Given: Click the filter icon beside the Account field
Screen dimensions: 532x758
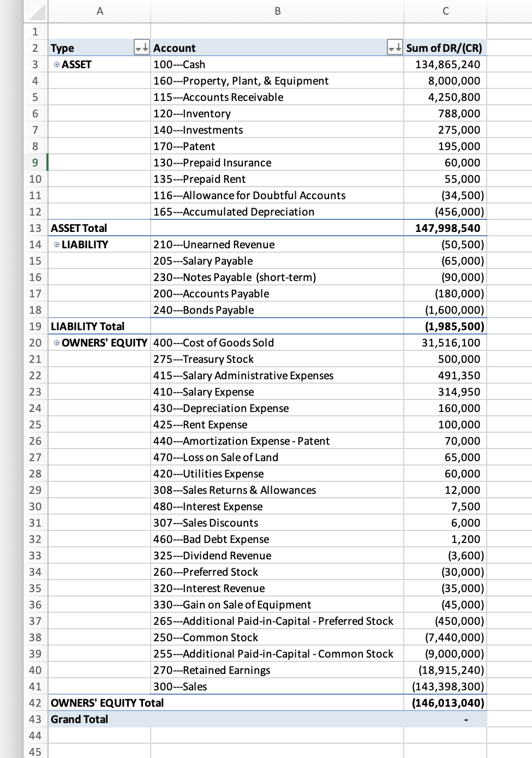Looking at the screenshot, I should point(391,48).
